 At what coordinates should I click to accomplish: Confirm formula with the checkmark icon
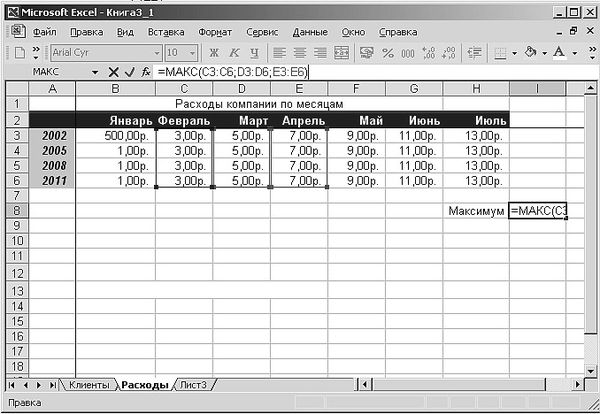click(128, 72)
